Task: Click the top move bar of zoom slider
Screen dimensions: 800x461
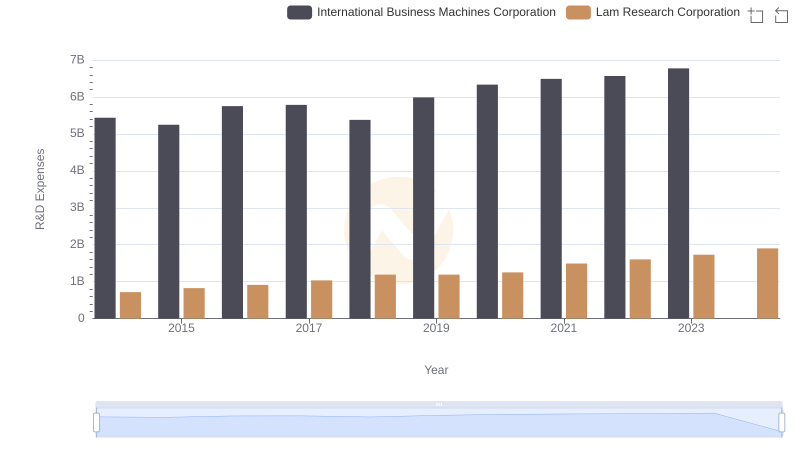Action: pos(439,404)
